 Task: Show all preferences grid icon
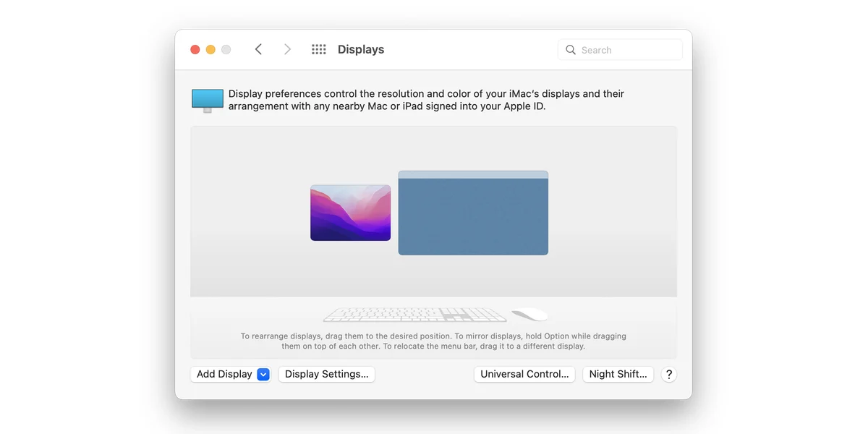pos(318,49)
